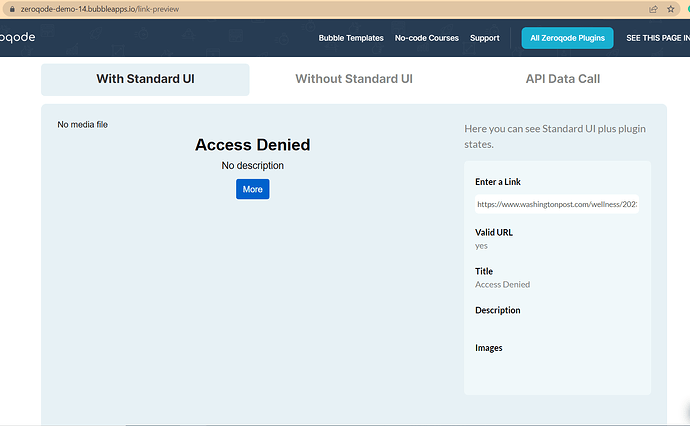Click the blue More button
The image size is (690, 426).
[253, 189]
